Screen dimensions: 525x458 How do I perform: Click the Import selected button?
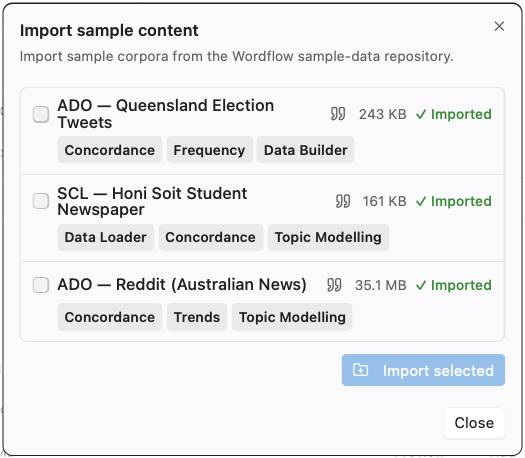point(423,370)
